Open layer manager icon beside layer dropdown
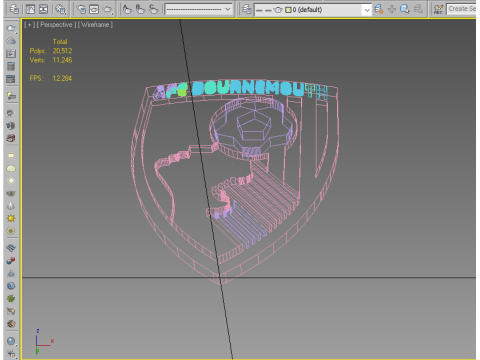Image resolution: width=480 pixels, height=360 pixels. pyautogui.click(x=247, y=9)
